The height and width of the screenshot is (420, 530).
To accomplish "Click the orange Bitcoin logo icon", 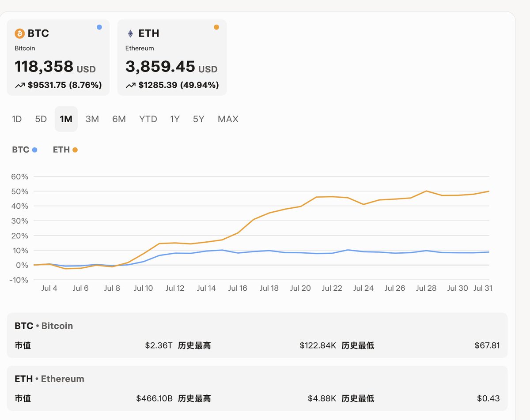I will pos(19,34).
